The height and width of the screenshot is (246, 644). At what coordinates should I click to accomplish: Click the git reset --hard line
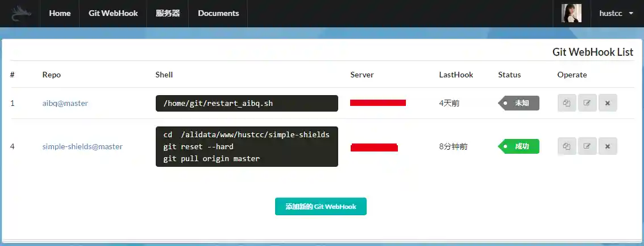(198, 146)
